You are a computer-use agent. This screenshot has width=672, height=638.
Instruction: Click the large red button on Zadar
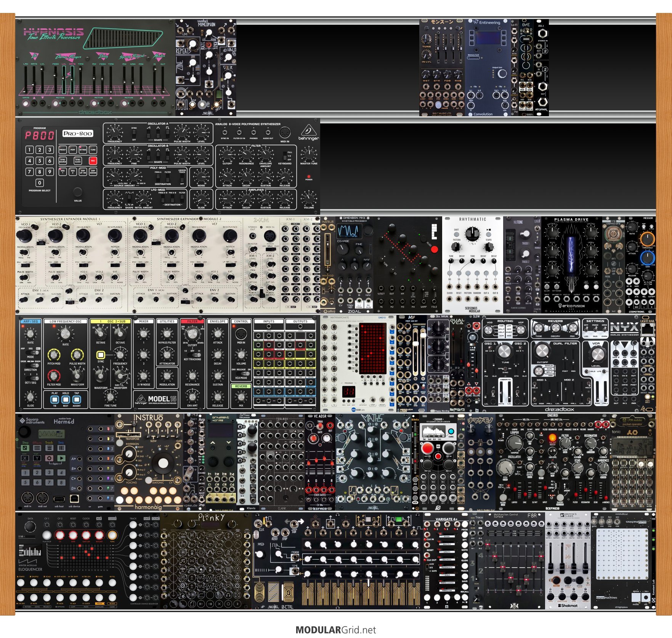coord(428,448)
